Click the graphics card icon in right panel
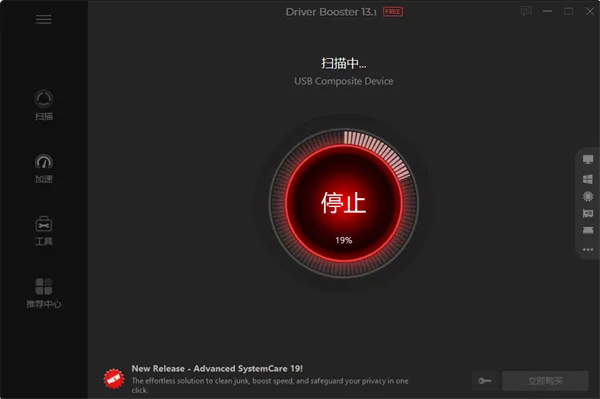 pyautogui.click(x=588, y=213)
